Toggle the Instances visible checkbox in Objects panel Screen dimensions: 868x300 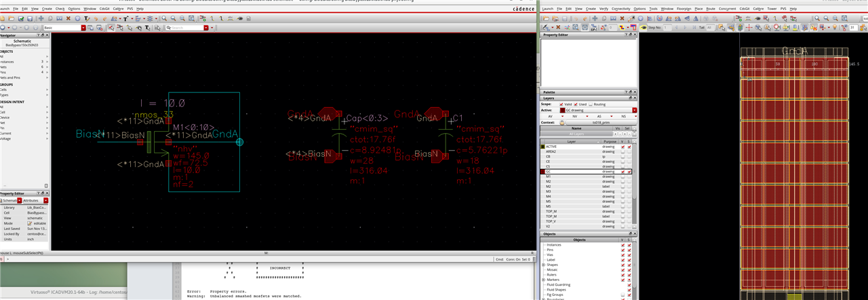623,244
